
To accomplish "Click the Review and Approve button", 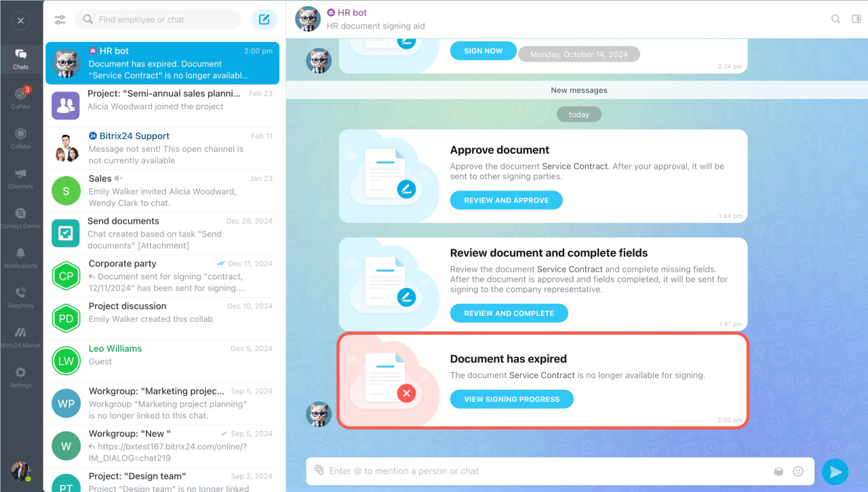I will pyautogui.click(x=507, y=201).
